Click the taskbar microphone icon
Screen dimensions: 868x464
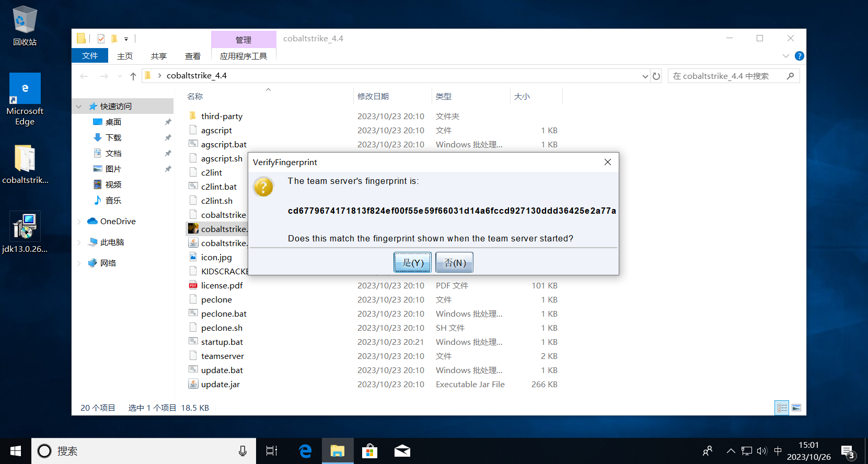point(242,451)
